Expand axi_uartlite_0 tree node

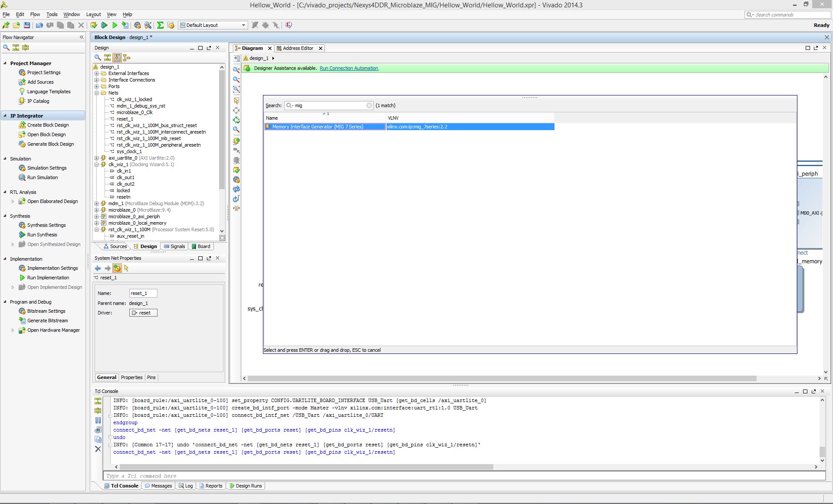pos(97,158)
